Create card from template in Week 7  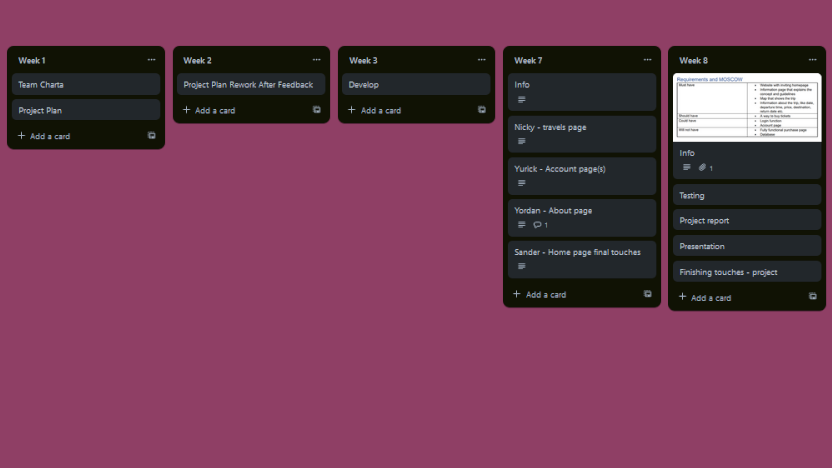click(647, 294)
